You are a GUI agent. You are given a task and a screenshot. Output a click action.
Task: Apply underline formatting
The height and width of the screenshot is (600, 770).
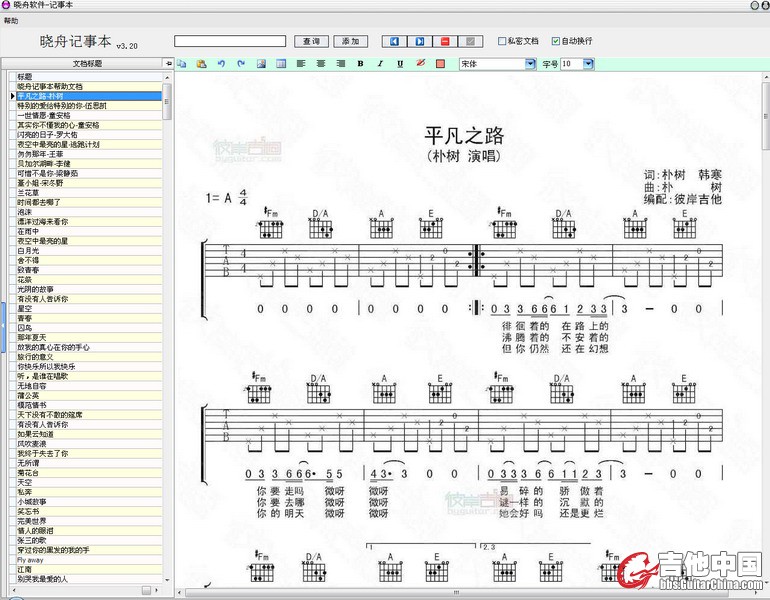pos(400,64)
